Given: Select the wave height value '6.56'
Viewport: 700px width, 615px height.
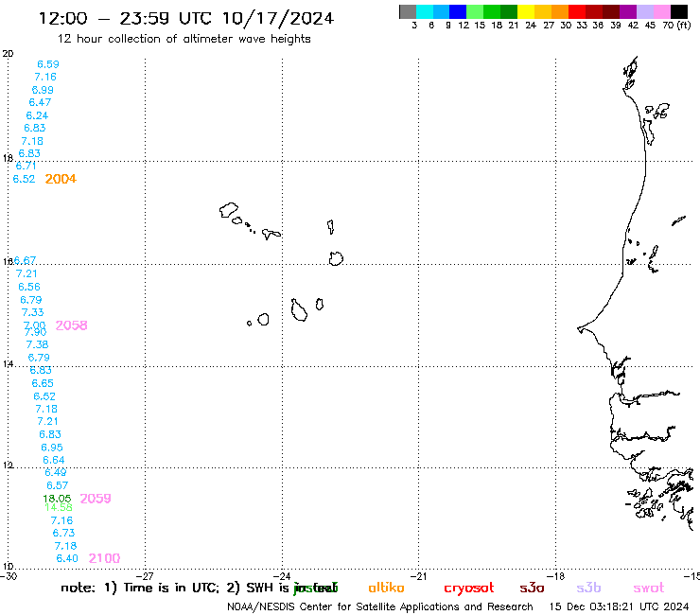Looking at the screenshot, I should [x=29, y=287].
